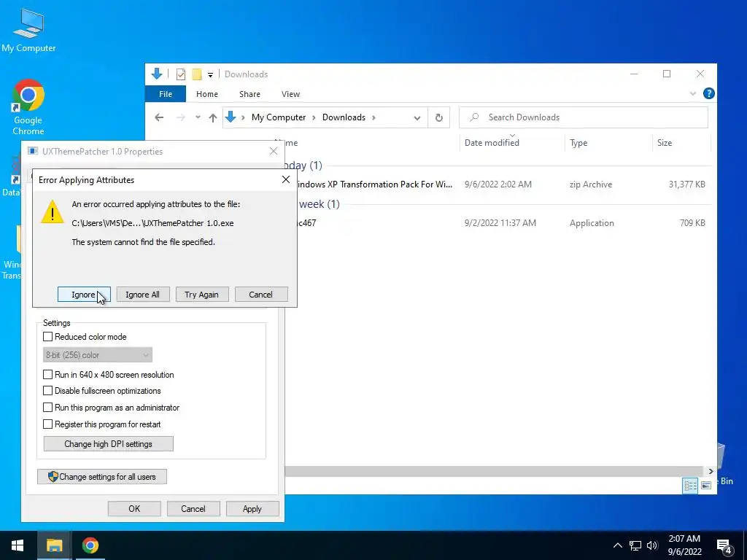Open the View ribbon tab

click(290, 94)
